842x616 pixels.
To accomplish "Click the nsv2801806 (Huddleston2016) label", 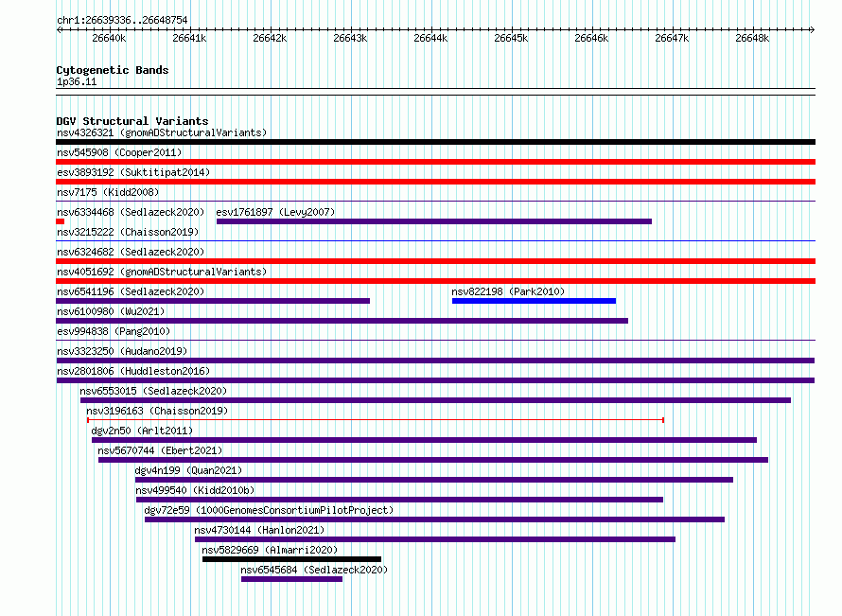I will [133, 371].
